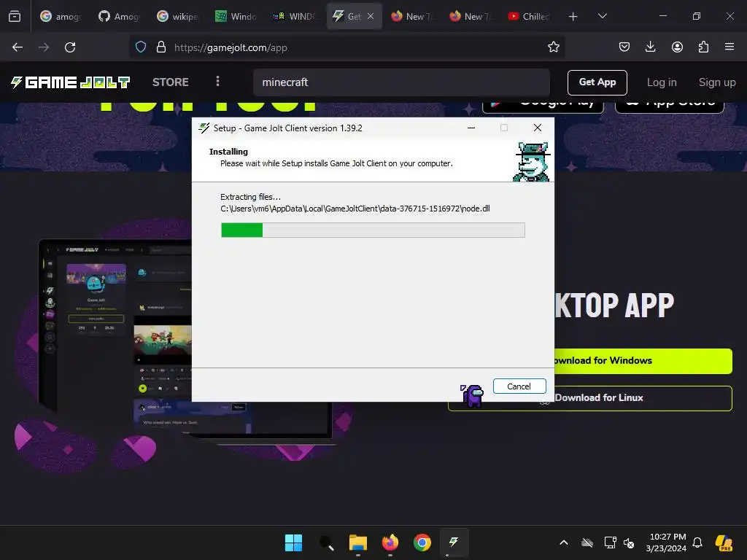Image resolution: width=747 pixels, height=560 pixels.
Task: Click the Download for Windows button
Action: point(643,360)
